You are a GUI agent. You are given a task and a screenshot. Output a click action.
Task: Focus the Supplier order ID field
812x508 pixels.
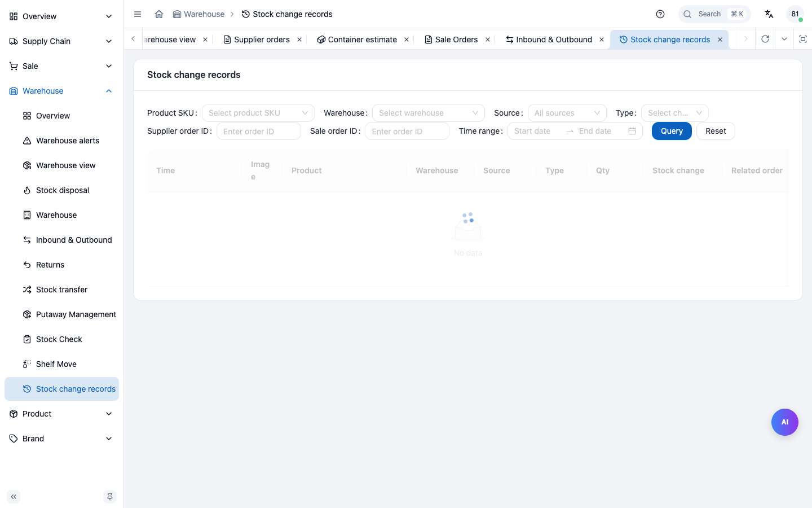coord(259,131)
